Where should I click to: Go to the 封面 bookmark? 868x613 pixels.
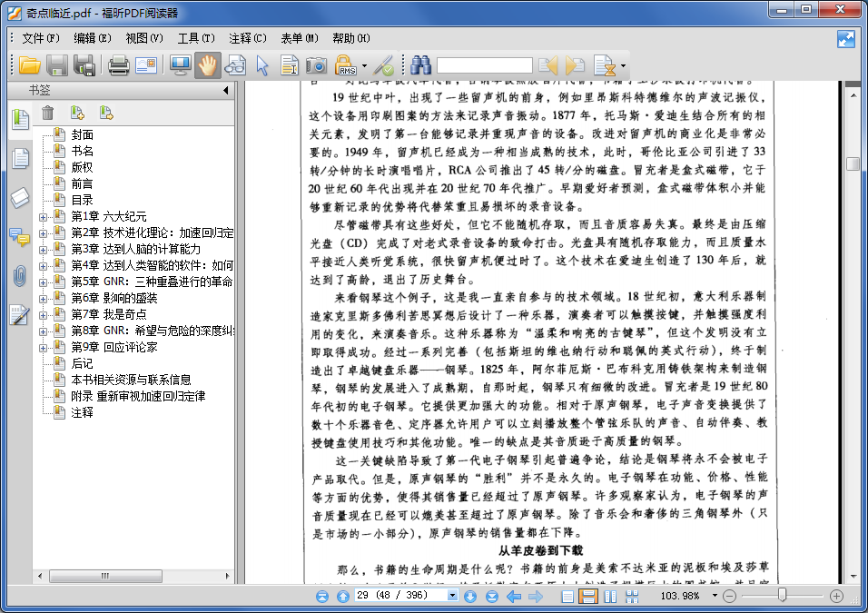pos(82,134)
